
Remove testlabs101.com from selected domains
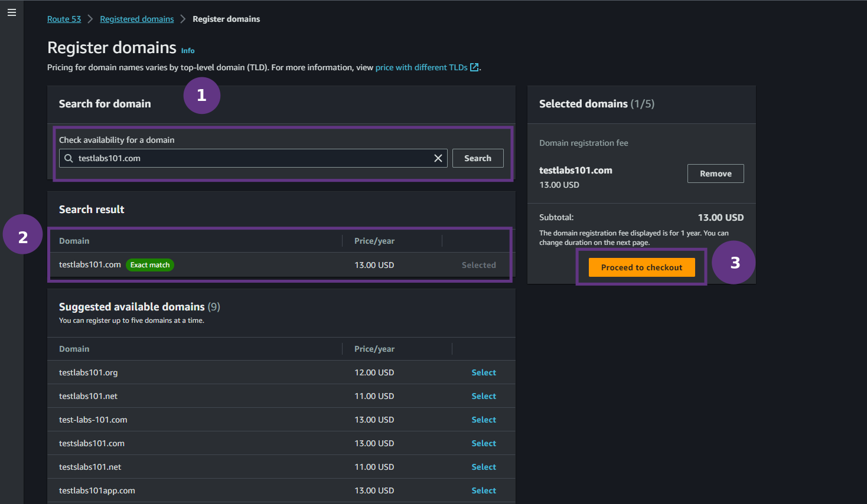[715, 173]
